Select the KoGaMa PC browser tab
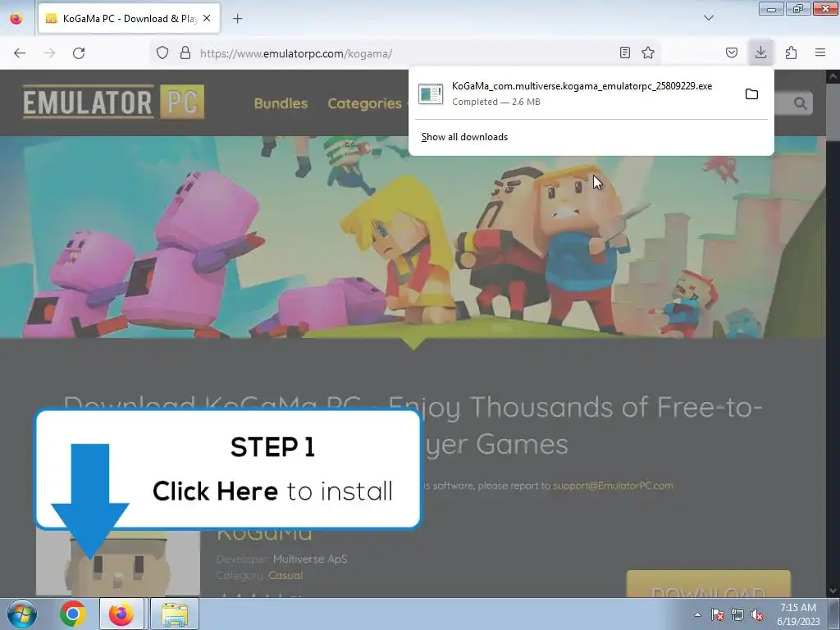The height and width of the screenshot is (630, 840). pos(129,18)
